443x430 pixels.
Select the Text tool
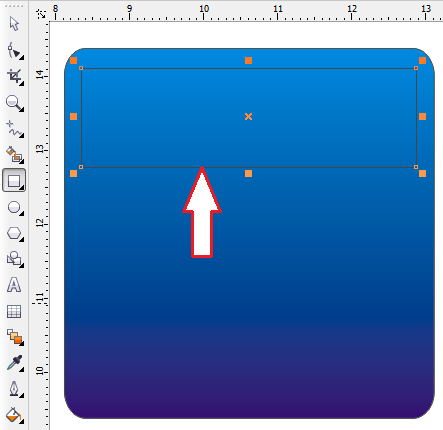[x=14, y=285]
